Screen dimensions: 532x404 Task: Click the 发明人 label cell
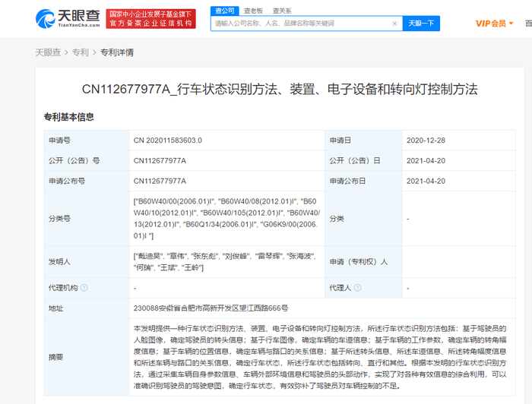tap(87, 262)
